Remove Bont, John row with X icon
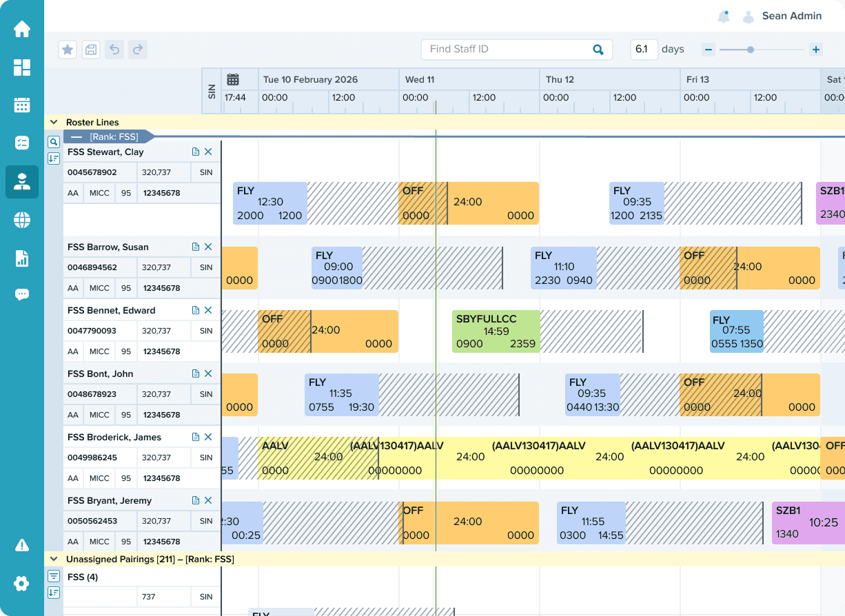845x616 pixels. [x=208, y=373]
